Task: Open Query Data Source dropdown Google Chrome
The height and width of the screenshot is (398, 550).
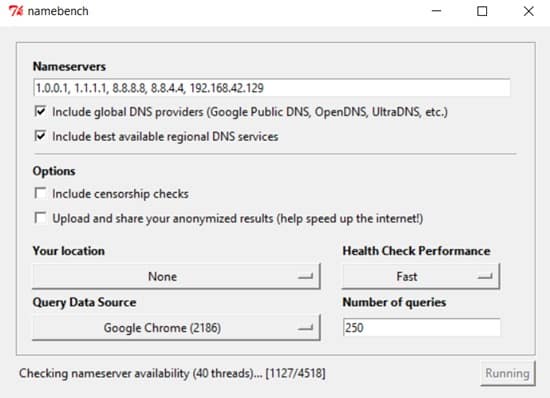Action: tap(176, 328)
